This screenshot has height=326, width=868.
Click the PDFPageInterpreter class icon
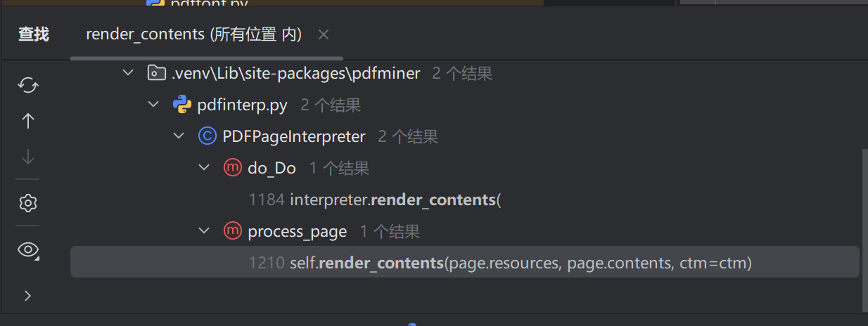point(207,136)
